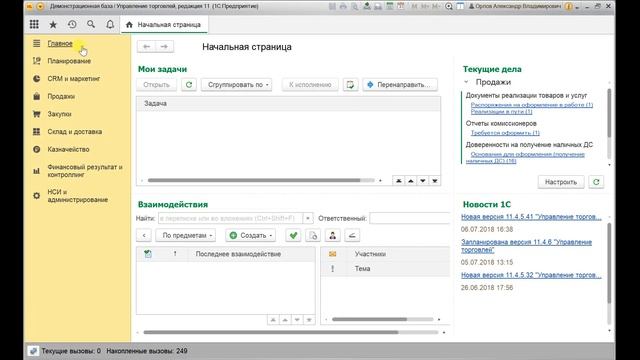Click the НСИ и администрирование gear icon
The image size is (640, 360).
(x=37, y=196)
